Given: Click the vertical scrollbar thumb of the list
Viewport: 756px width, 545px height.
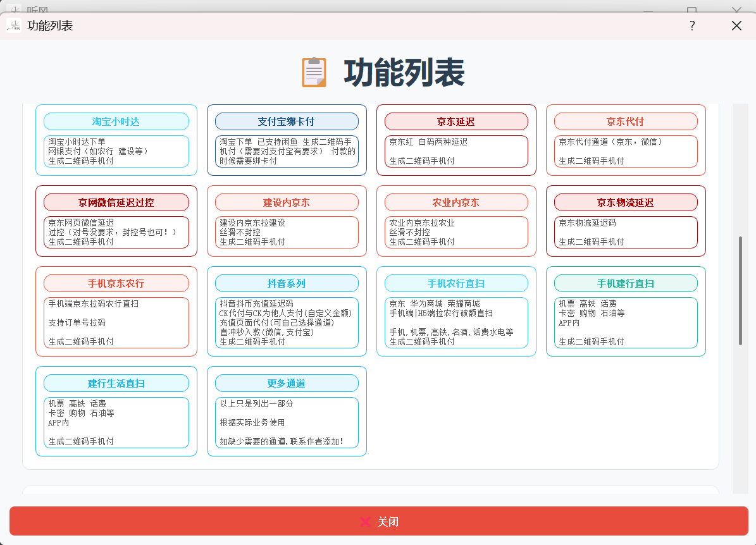Looking at the screenshot, I should (740, 291).
